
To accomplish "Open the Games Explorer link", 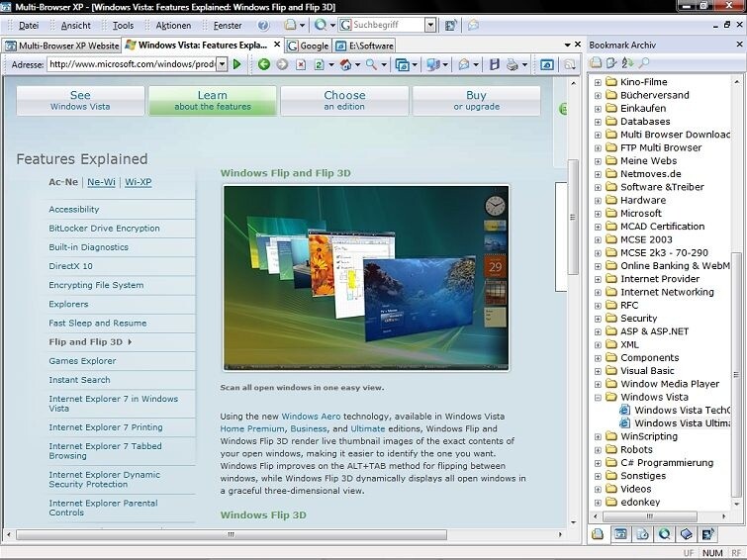I will pyautogui.click(x=82, y=361).
